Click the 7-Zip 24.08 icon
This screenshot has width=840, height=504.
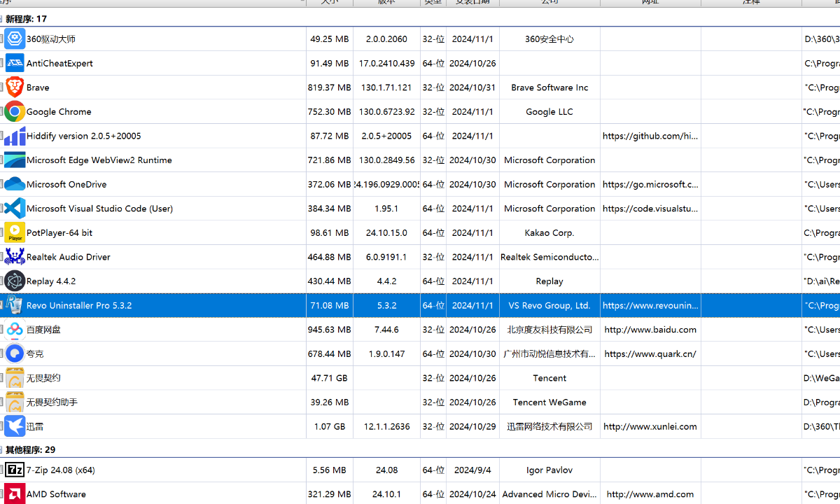[15, 470]
